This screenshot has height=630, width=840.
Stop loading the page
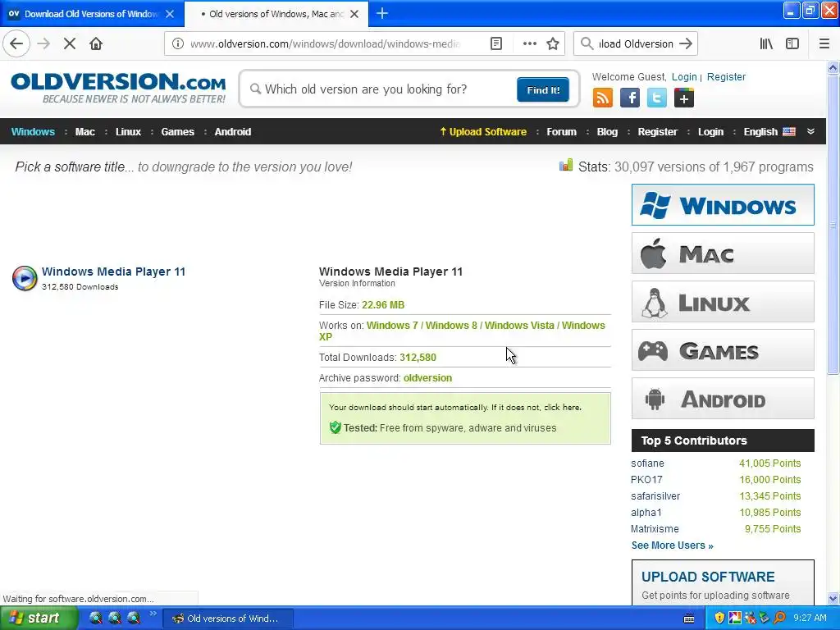pos(70,43)
